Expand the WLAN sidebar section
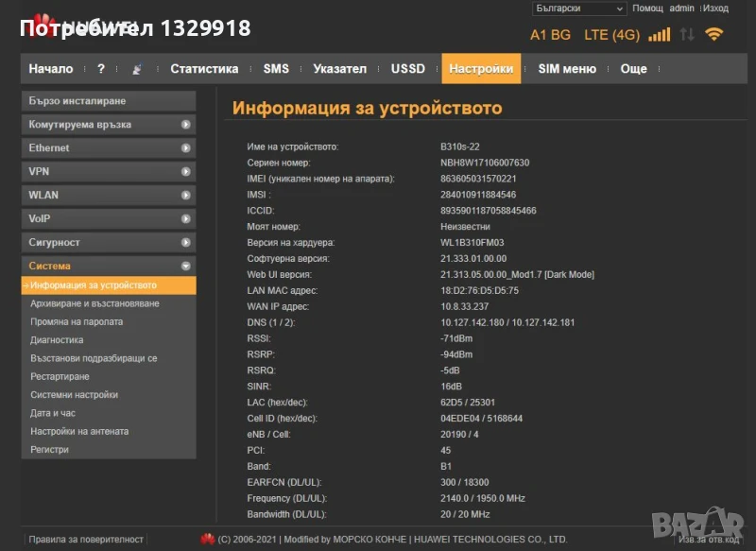This screenshot has height=551, width=756. (x=108, y=195)
